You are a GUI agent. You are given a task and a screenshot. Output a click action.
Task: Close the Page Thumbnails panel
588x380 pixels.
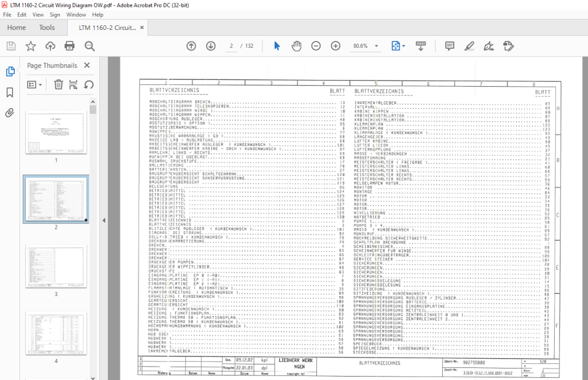click(87, 66)
